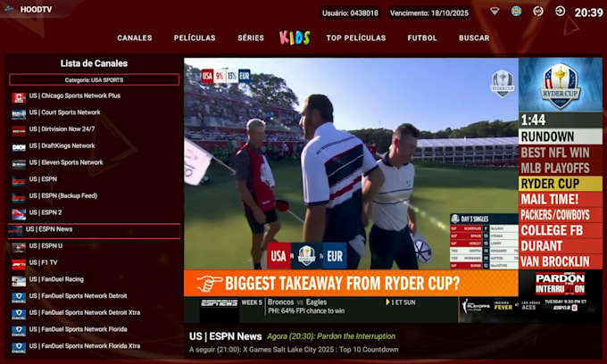Select US | Eleven Sports Network channel

(66, 162)
